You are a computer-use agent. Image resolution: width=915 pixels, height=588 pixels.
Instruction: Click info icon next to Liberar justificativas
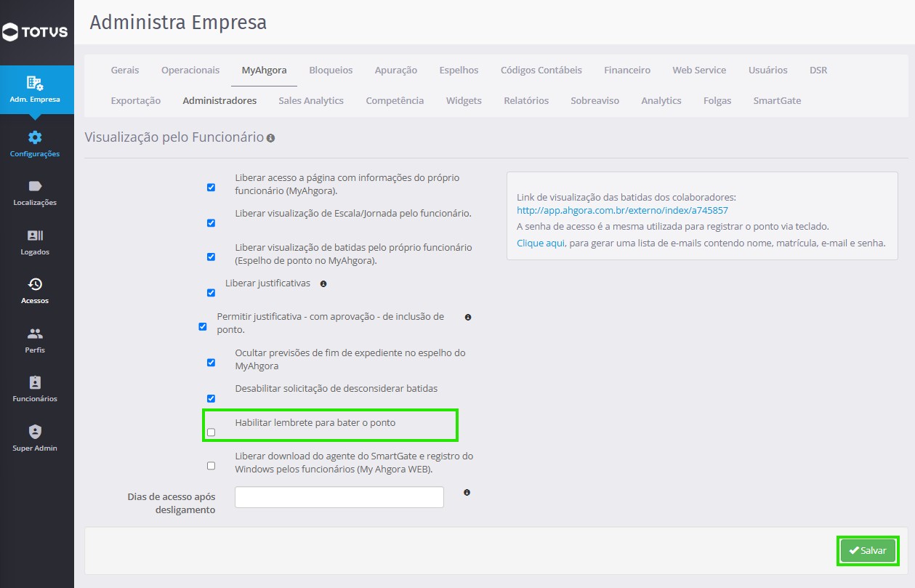tap(323, 283)
